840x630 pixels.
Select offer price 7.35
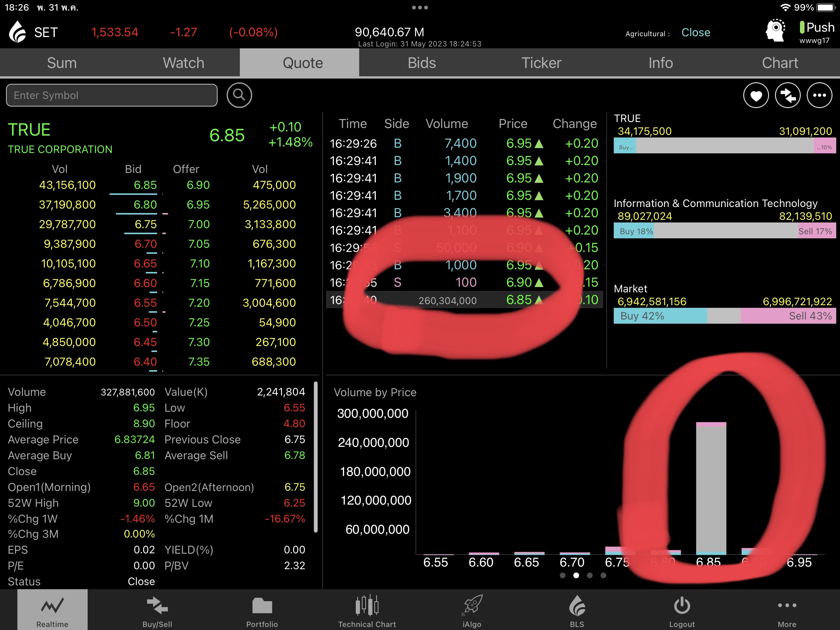[x=199, y=362]
